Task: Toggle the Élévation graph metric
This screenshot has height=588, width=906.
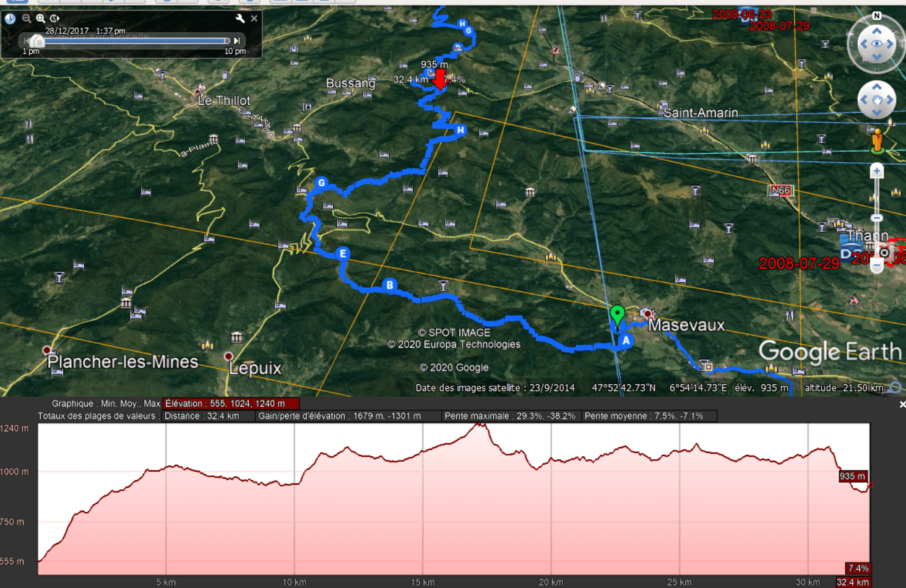Action: coord(230,404)
